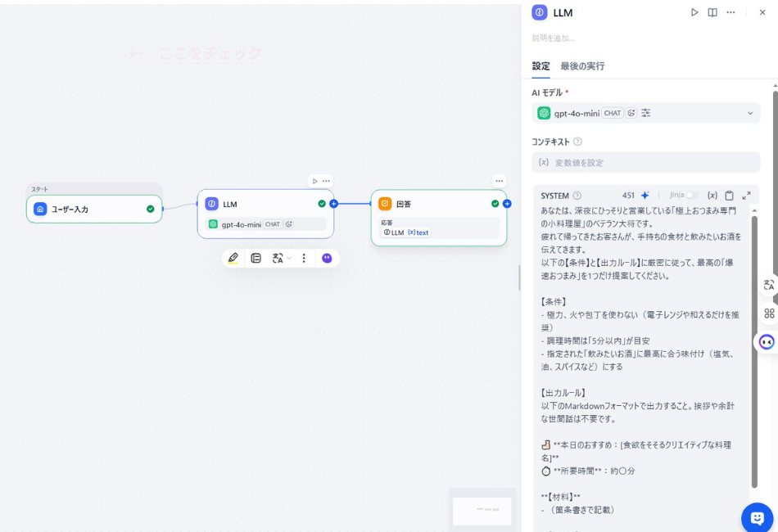Click the {x}text variable in 回答 node
Viewport: 778px width, 532px height.
click(419, 232)
